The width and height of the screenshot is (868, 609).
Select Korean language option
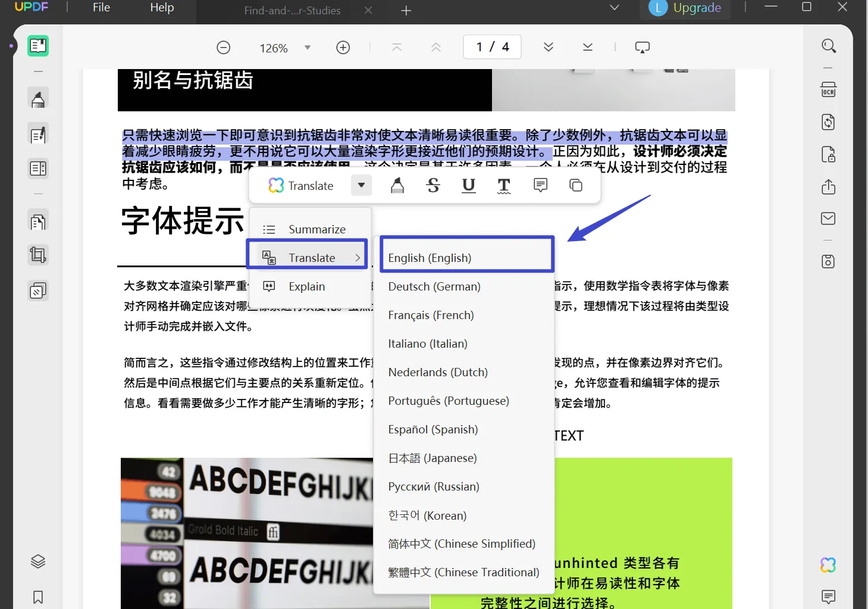[x=464, y=515]
